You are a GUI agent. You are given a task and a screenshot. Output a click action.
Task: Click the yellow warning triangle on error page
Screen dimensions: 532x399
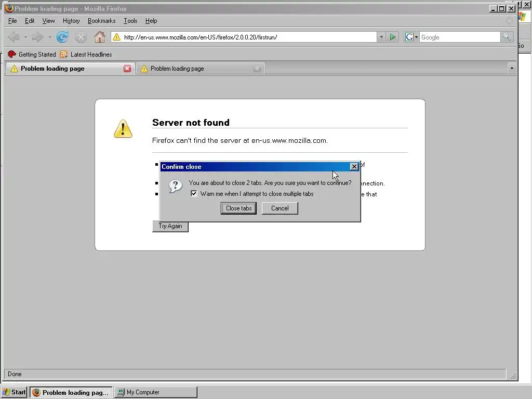coord(123,129)
